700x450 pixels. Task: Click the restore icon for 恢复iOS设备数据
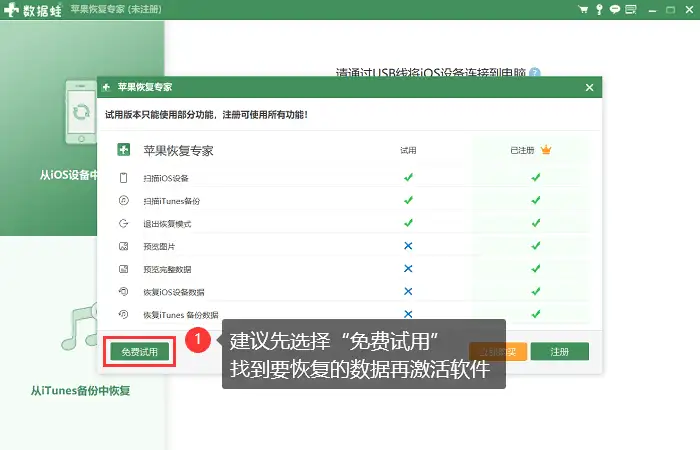click(x=124, y=292)
